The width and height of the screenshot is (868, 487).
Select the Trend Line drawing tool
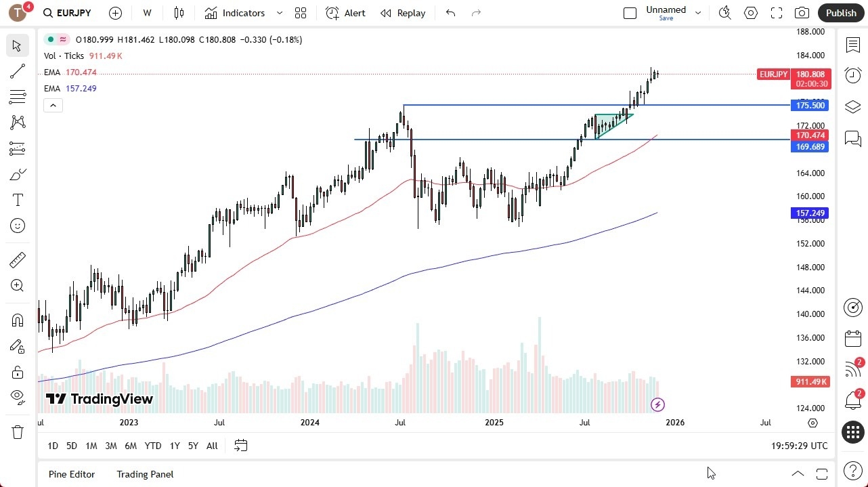(x=18, y=71)
